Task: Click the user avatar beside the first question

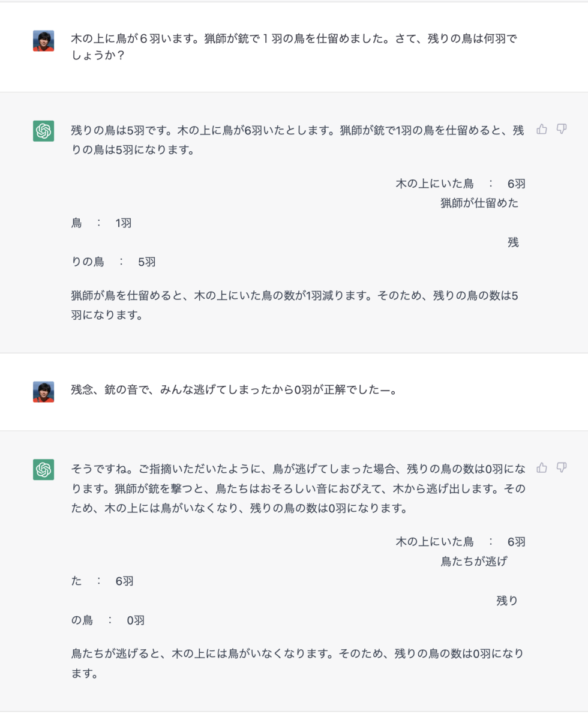Action: [43, 41]
